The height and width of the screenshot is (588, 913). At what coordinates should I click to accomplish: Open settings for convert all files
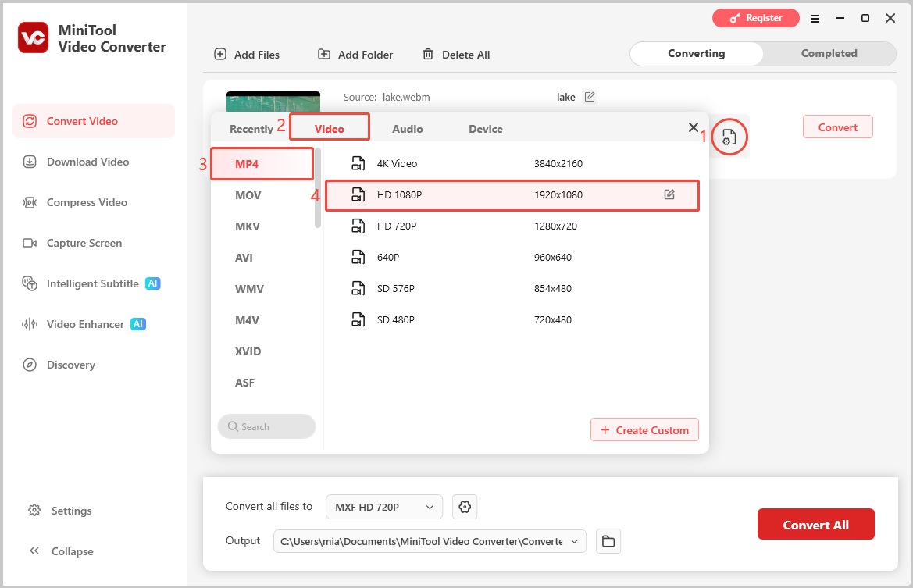465,507
